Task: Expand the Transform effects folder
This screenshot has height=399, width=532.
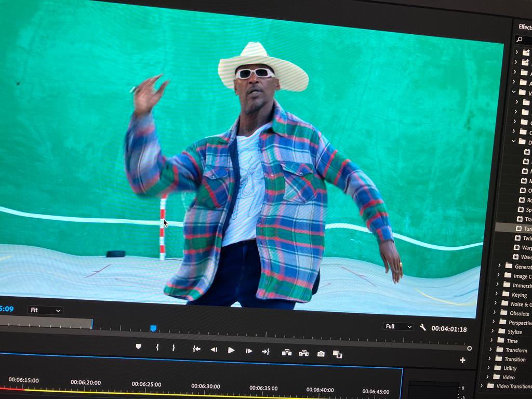Action: point(490,349)
